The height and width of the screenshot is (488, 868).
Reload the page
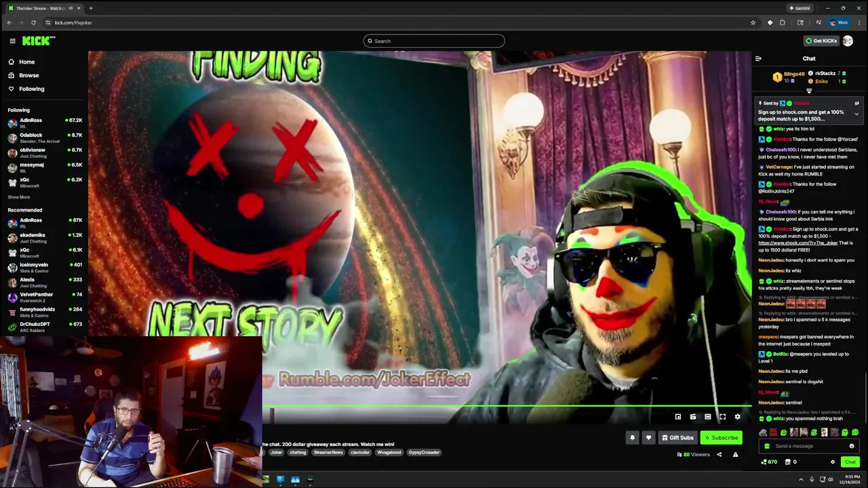pos(33,22)
